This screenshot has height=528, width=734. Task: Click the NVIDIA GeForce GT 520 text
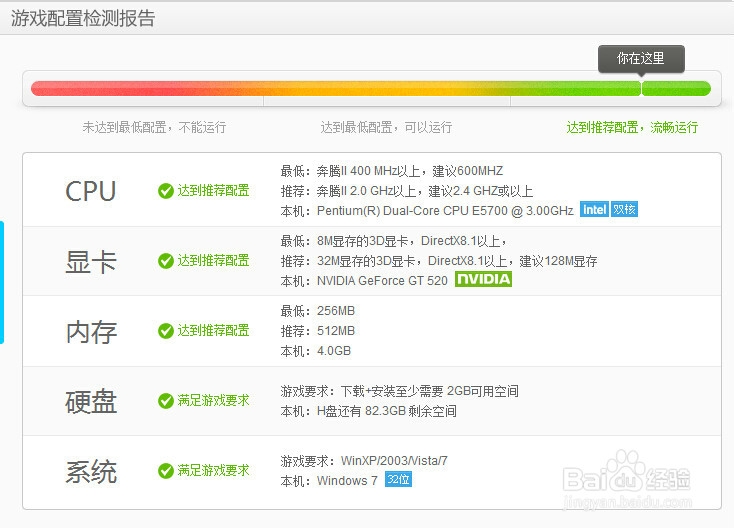(382, 280)
